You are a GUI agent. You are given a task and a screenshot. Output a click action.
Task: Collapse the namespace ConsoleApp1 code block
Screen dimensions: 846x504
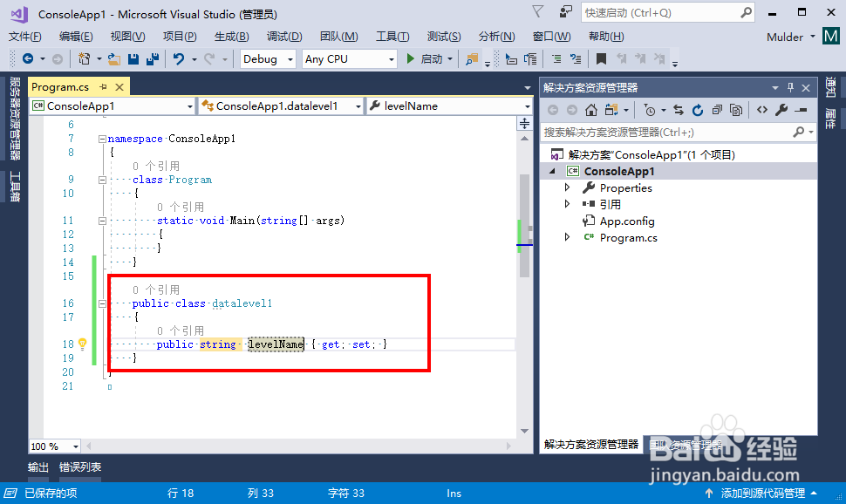pyautogui.click(x=102, y=139)
